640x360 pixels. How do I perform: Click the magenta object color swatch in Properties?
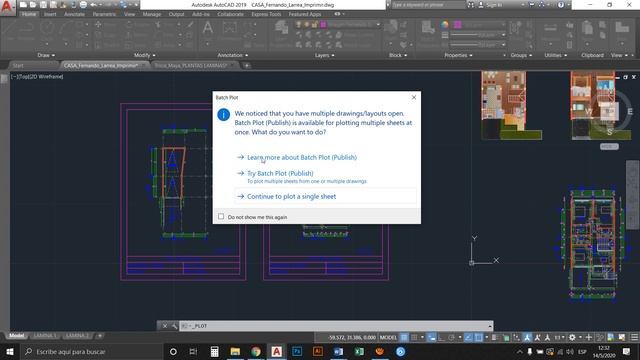tap(458, 24)
